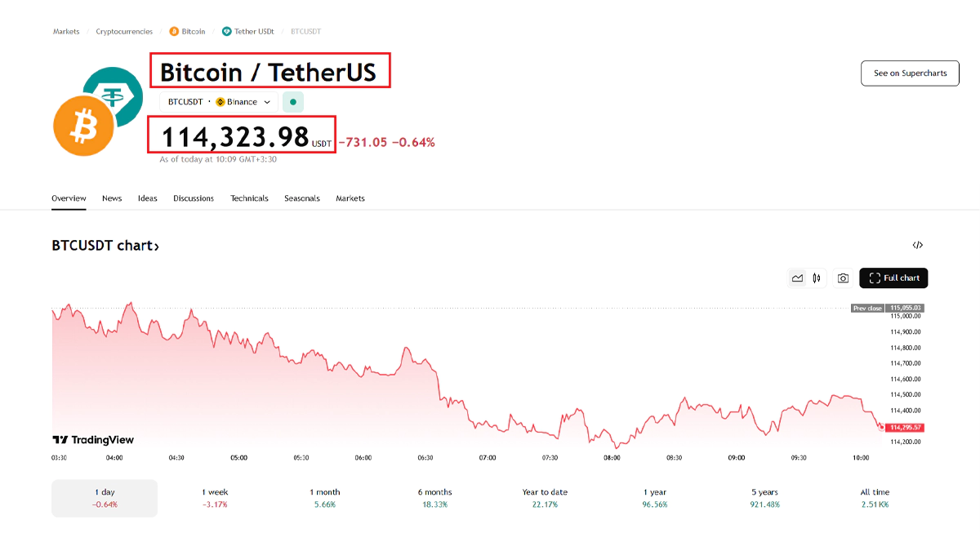Select the Year to date range
This screenshot has height=551, width=980.
click(545, 498)
